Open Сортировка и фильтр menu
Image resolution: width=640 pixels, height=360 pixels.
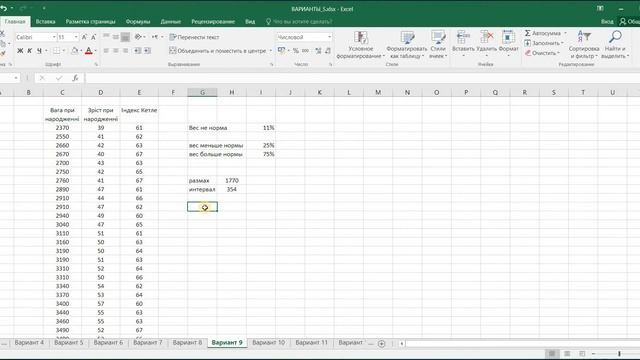584,44
